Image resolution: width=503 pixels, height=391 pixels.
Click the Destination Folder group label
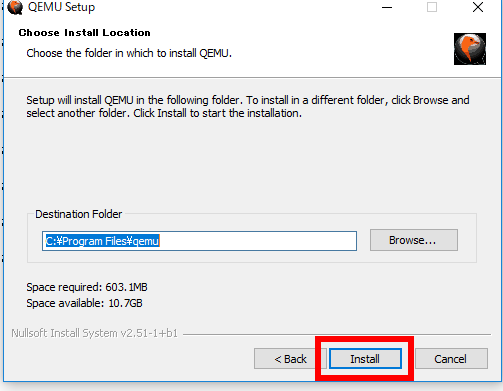(79, 214)
